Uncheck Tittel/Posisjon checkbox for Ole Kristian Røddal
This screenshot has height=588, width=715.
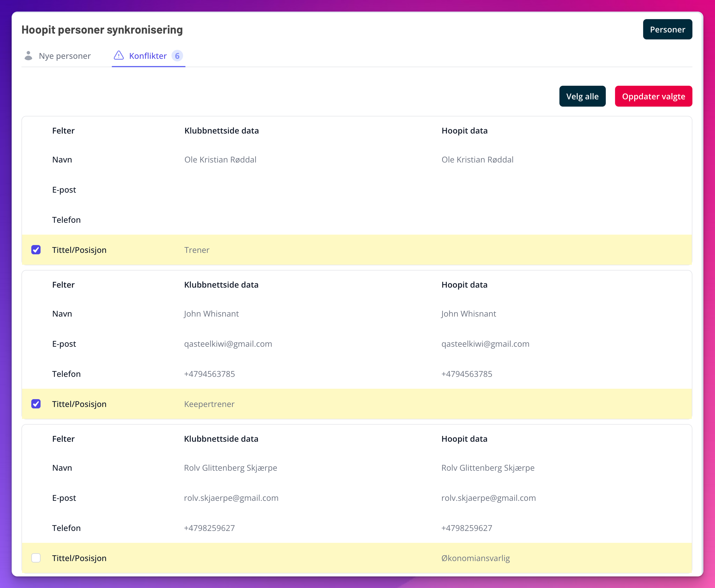point(36,250)
